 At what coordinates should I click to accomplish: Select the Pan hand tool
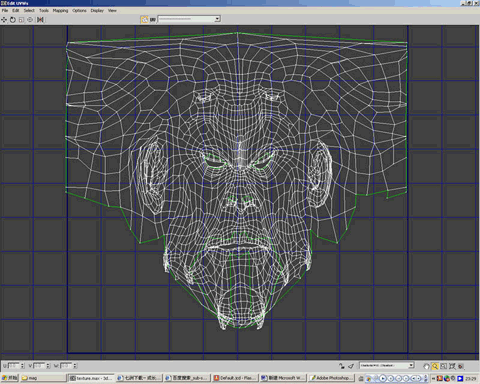pyautogui.click(x=426, y=366)
